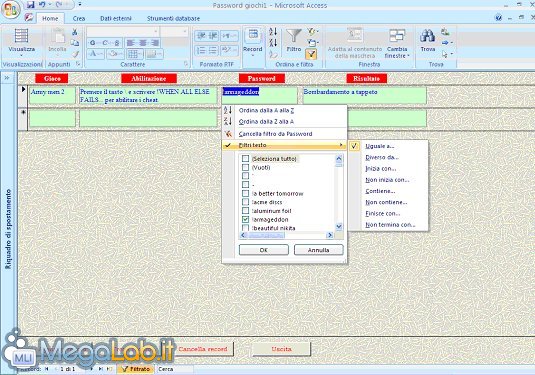The image size is (535, 375).
Task: Switch to the Crea ribbon tab
Action: click(79, 18)
